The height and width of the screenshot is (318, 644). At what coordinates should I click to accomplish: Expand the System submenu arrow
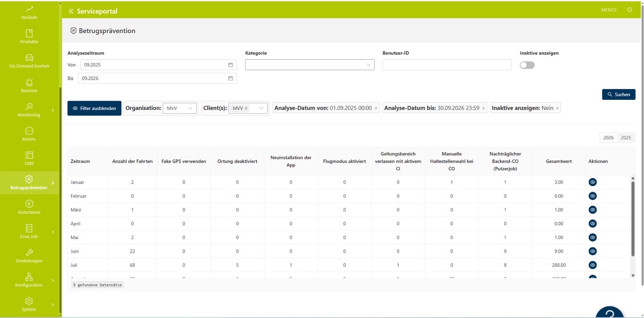click(x=53, y=305)
